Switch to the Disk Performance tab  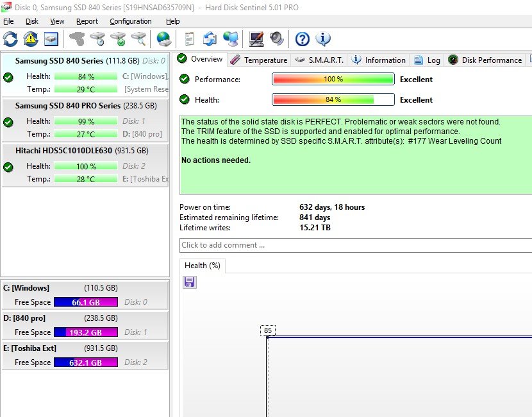(x=485, y=60)
